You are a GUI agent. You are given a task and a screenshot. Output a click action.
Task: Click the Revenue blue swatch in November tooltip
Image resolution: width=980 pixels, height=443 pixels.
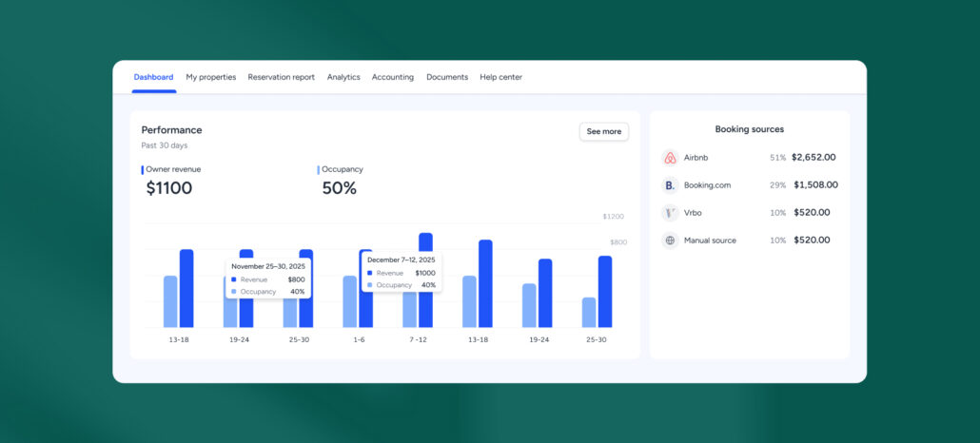[234, 279]
